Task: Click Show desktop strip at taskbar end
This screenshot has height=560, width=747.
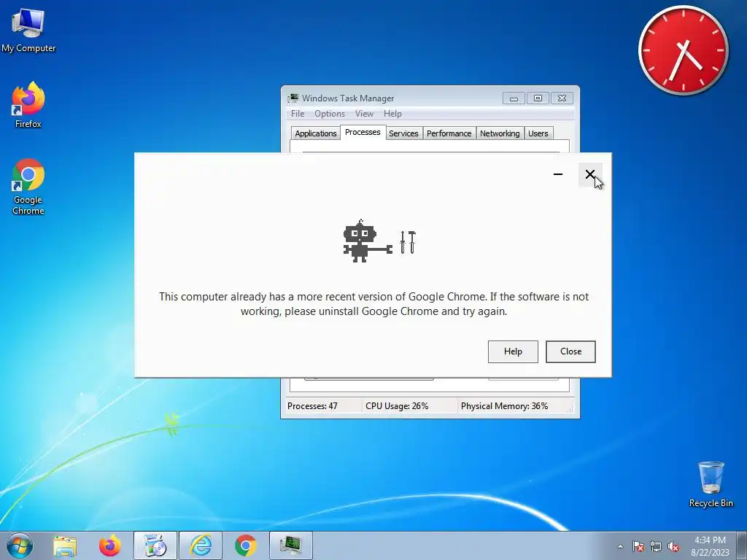Action: click(742, 545)
